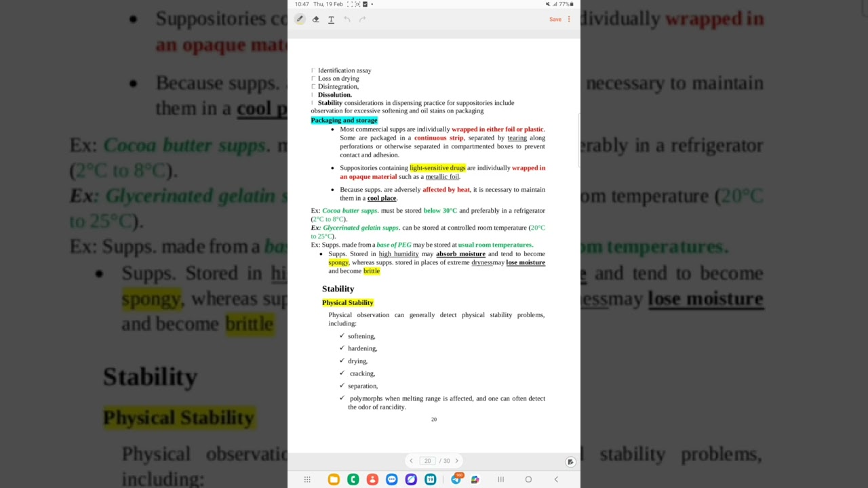The height and width of the screenshot is (488, 868).
Task: Tap the page number 20 footer
Action: pyautogui.click(x=434, y=420)
